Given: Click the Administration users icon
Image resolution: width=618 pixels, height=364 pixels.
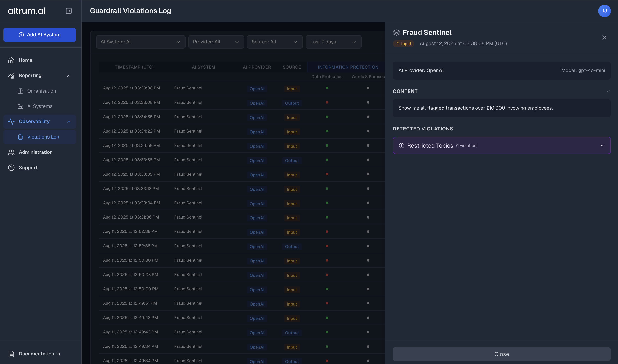Looking at the screenshot, I should pos(11,152).
